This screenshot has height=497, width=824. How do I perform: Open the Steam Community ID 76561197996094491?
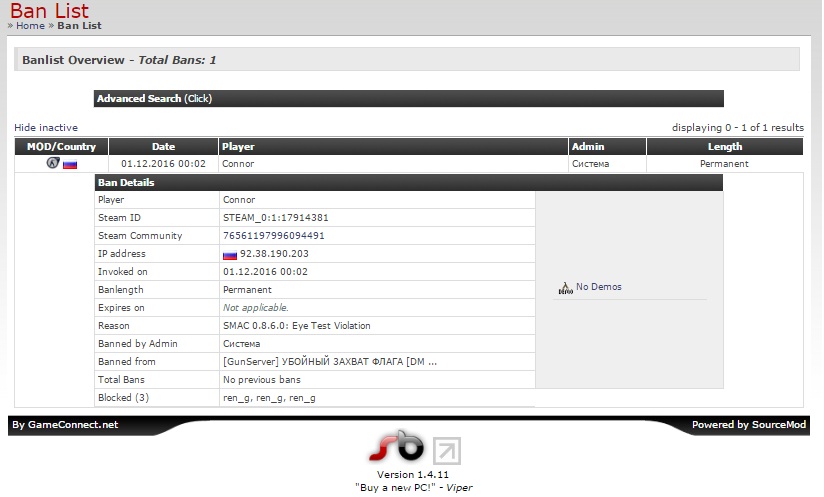[x=274, y=236]
